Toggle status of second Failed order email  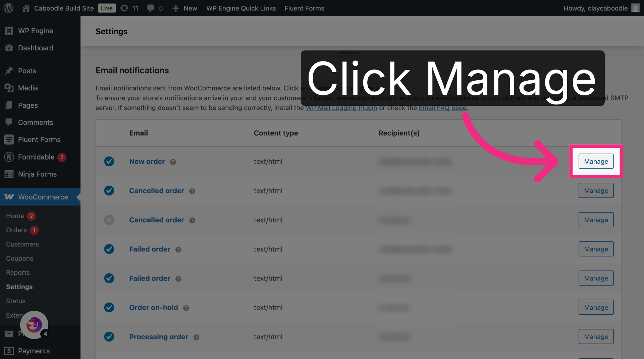pyautogui.click(x=109, y=278)
